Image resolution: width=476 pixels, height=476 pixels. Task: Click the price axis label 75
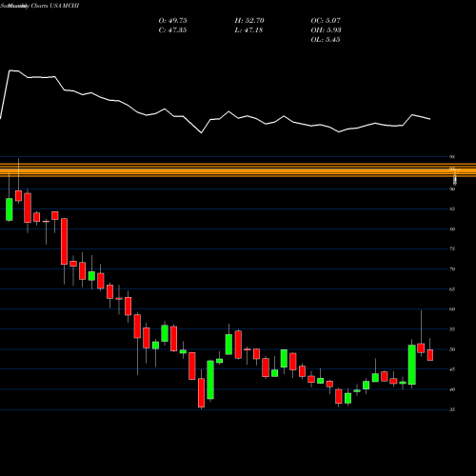point(452,249)
